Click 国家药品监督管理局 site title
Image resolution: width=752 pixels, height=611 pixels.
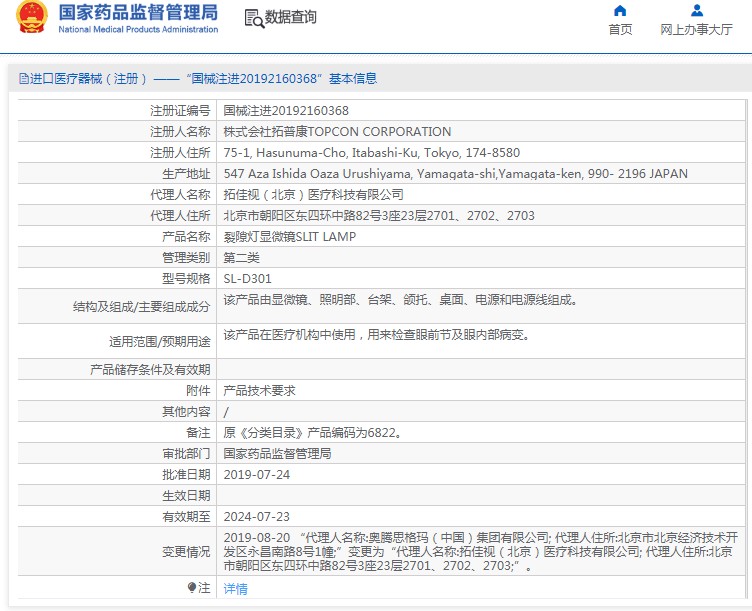[x=138, y=12]
